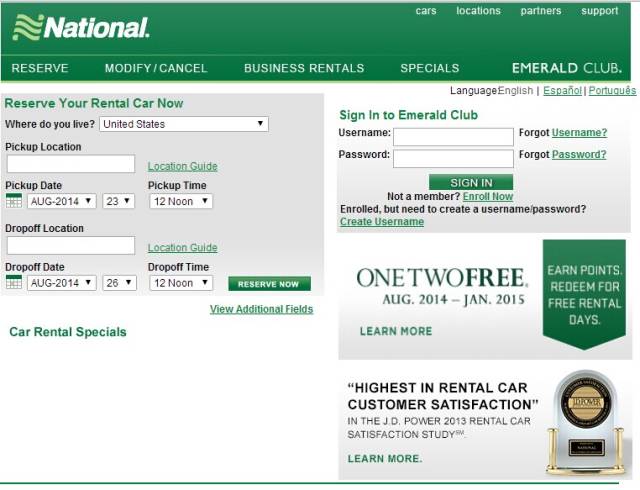Click the Reserve Now button

269,284
